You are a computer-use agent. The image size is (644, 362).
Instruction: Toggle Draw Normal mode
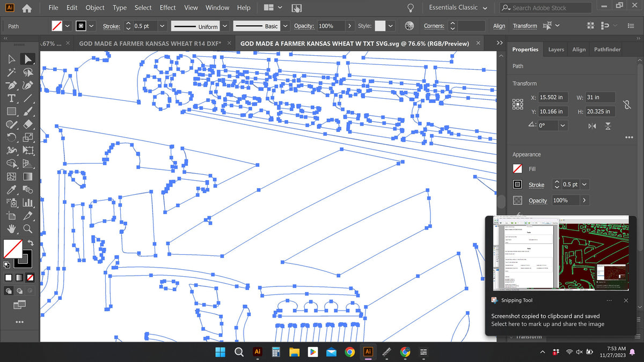coord(9,291)
